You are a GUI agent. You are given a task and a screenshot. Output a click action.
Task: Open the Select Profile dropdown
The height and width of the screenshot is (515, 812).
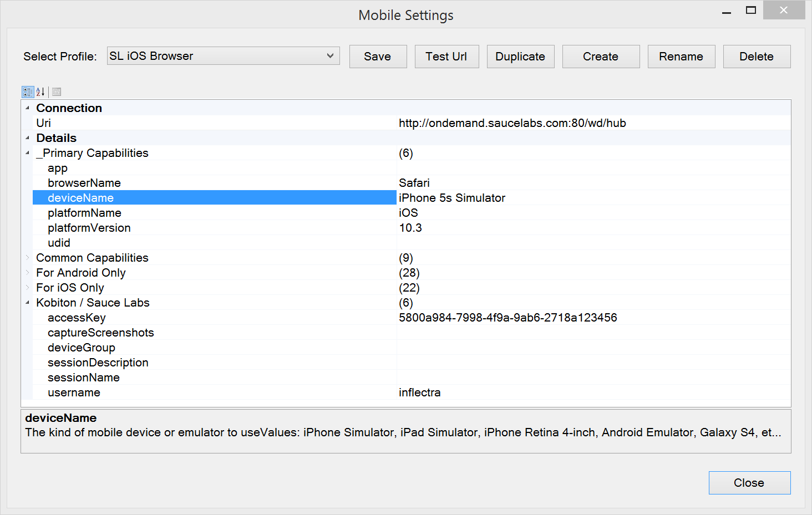pos(223,56)
